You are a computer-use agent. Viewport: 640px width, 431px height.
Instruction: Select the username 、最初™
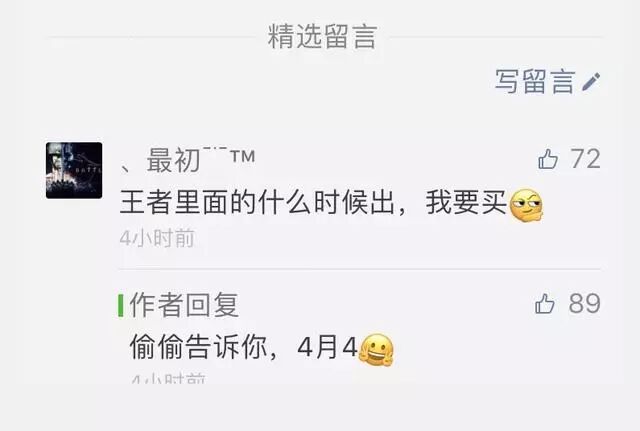pos(188,160)
